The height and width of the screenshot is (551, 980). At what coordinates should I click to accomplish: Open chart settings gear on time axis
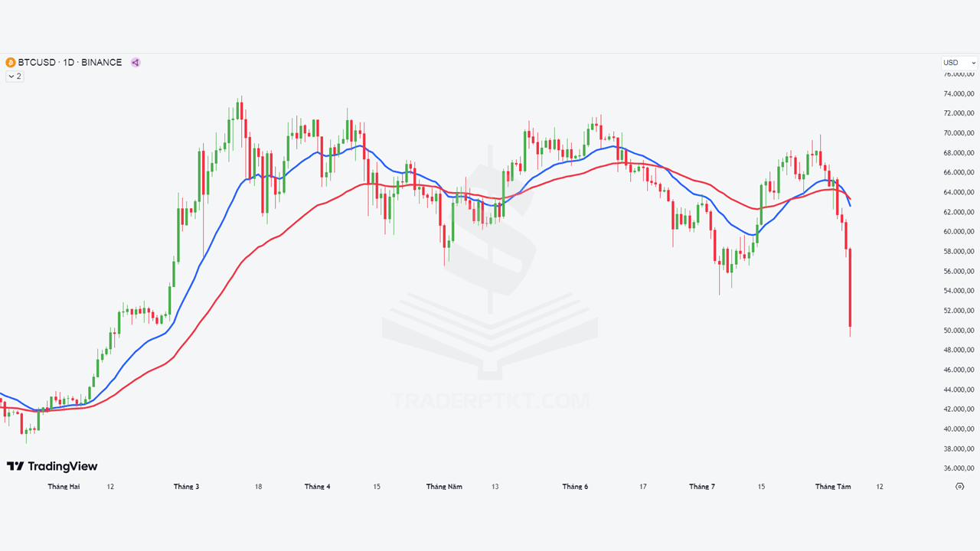click(x=959, y=486)
